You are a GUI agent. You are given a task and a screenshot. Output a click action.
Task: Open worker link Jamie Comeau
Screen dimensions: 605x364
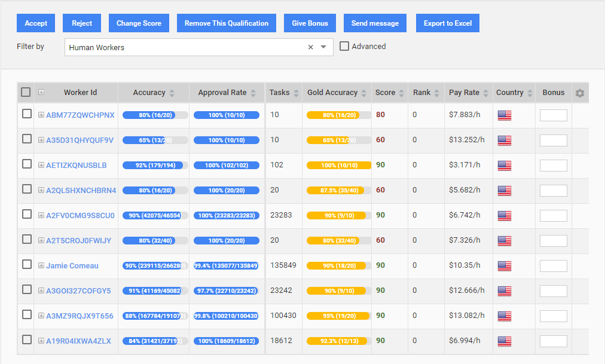(x=72, y=265)
